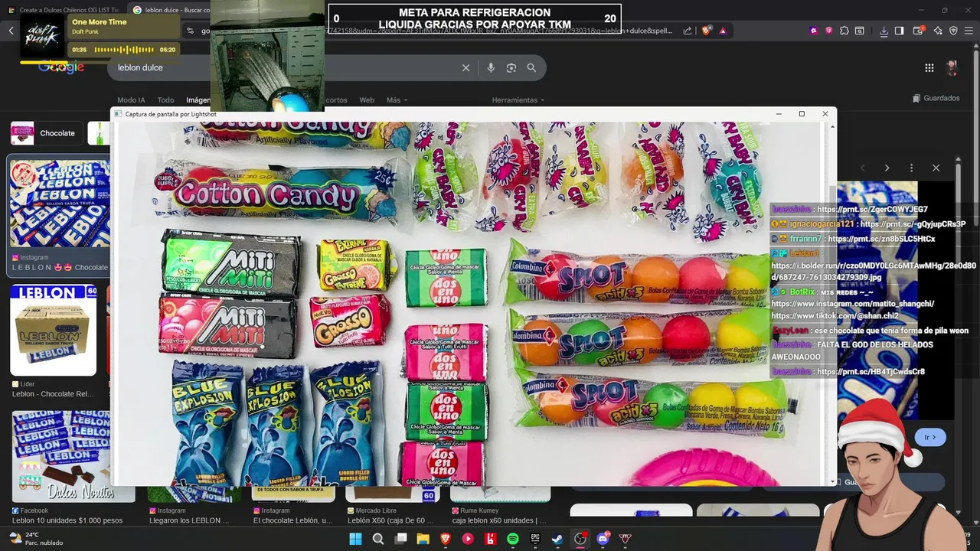Click the Lightshot window title bar icon
The image size is (980, 551).
[x=118, y=114]
